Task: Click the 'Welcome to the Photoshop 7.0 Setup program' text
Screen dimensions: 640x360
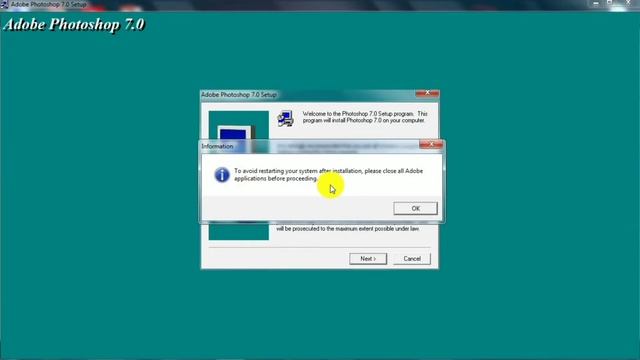Action: pyautogui.click(x=365, y=117)
